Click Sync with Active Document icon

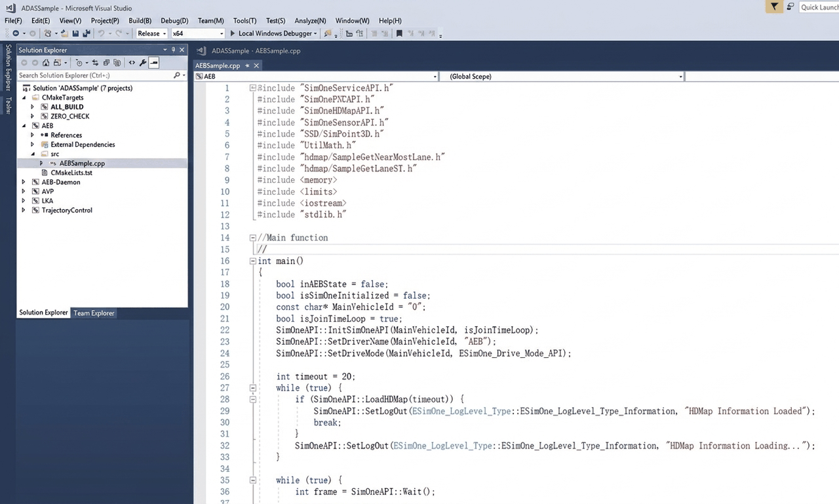point(96,63)
